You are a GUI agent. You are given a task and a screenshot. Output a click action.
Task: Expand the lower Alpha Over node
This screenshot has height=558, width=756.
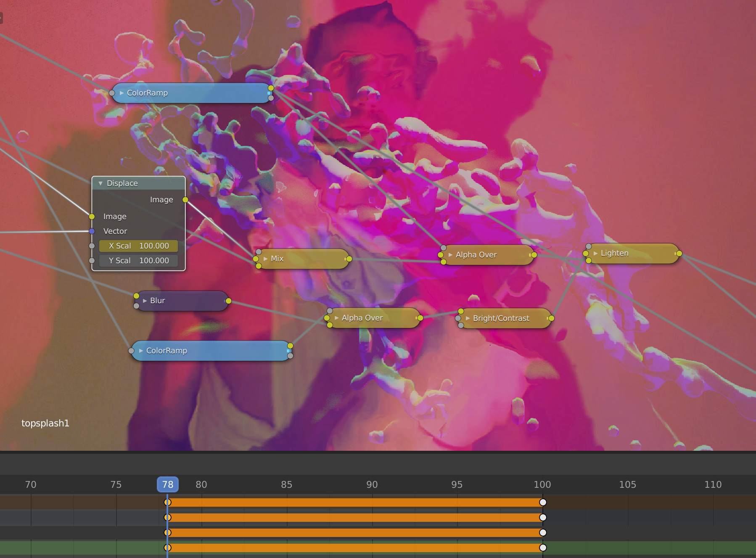coord(336,318)
